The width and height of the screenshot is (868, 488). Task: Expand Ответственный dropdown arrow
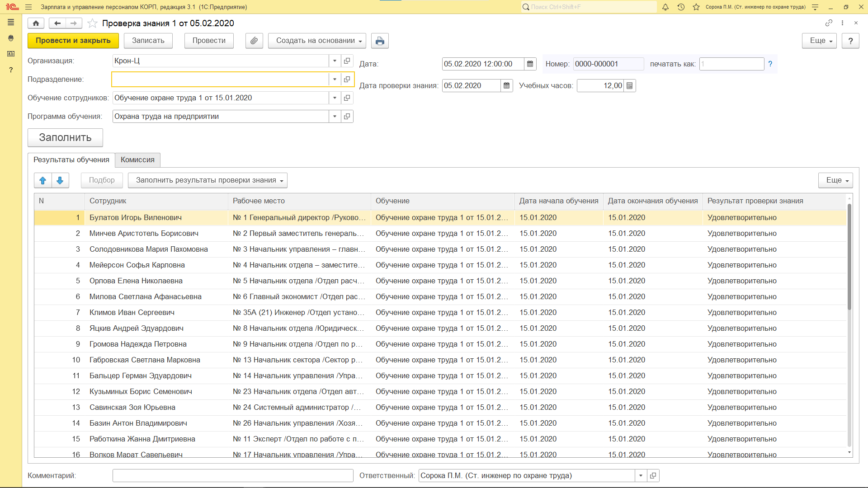(641, 475)
